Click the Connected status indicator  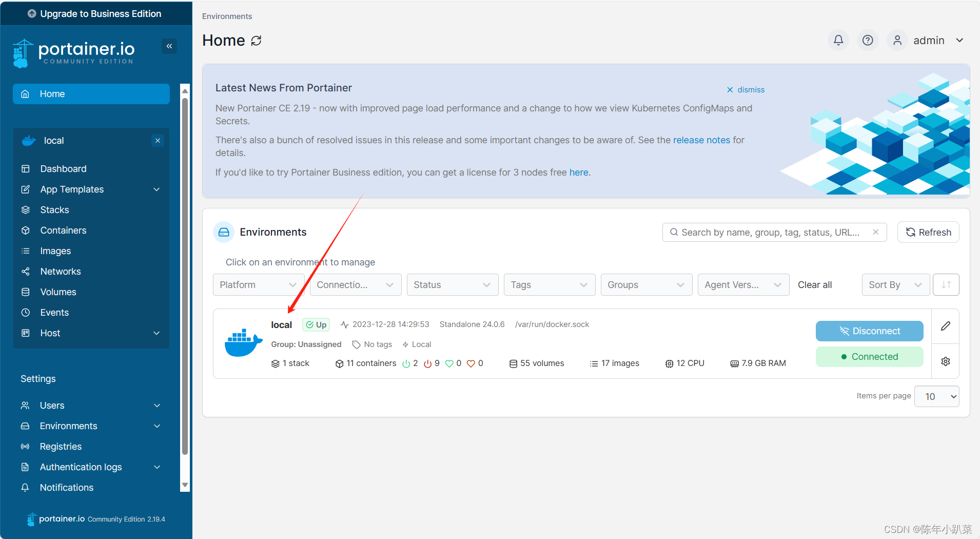pyautogui.click(x=870, y=357)
